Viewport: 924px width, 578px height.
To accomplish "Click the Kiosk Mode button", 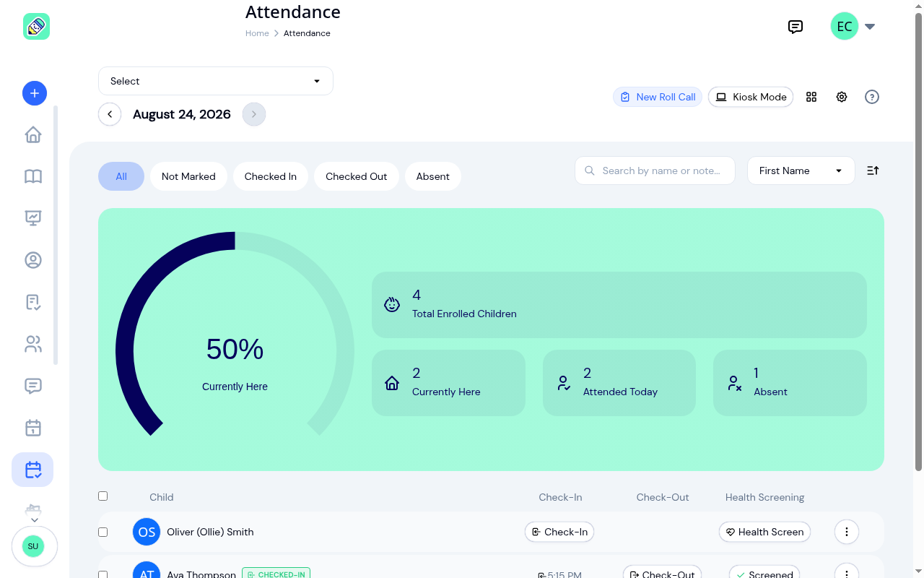I will click(x=751, y=97).
